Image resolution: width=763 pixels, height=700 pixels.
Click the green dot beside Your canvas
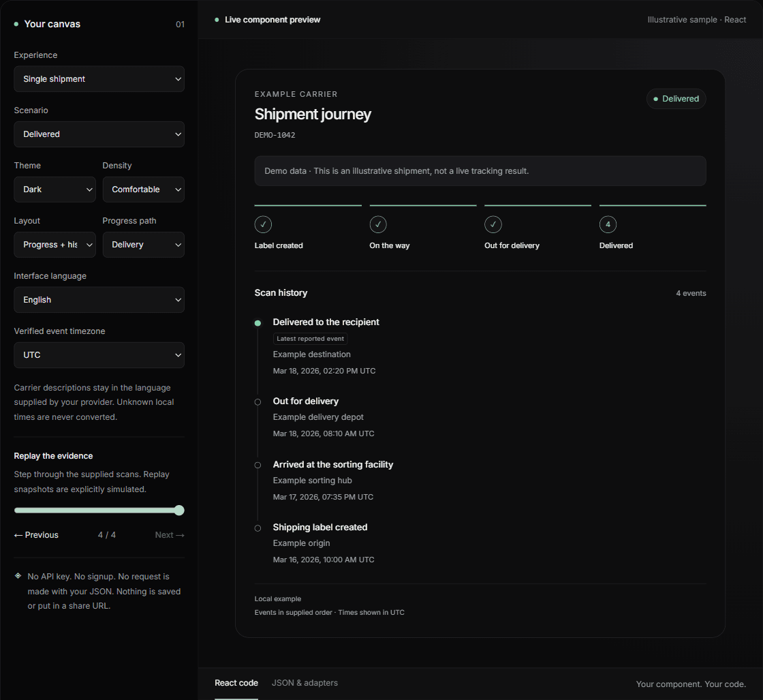[x=16, y=24]
